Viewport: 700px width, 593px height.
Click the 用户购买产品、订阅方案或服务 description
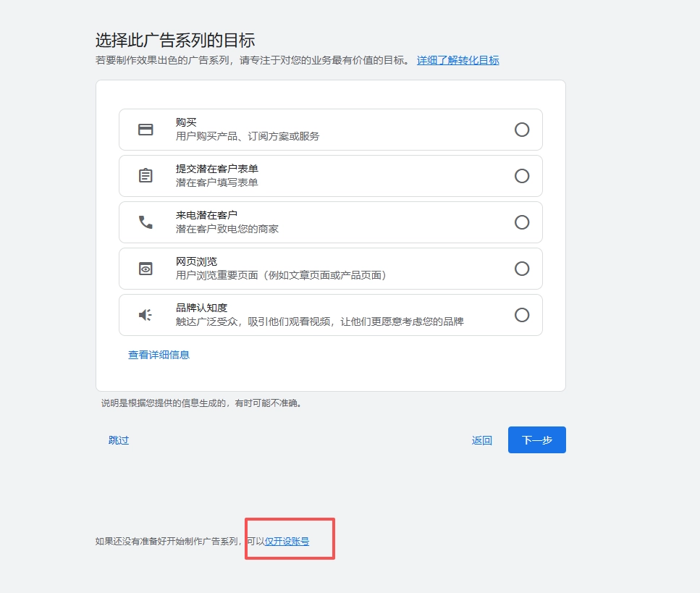click(x=248, y=136)
